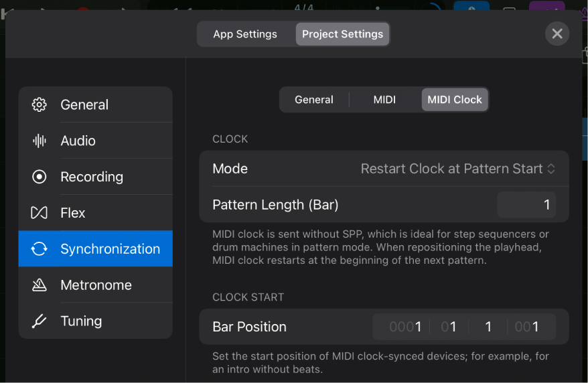Screen dimensions: 588x383
Task: Open Recording settings in the sidebar
Action: click(96, 177)
